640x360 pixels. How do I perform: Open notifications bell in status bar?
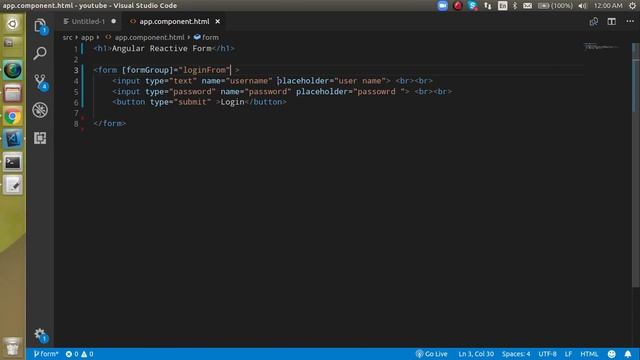[x=628, y=354]
